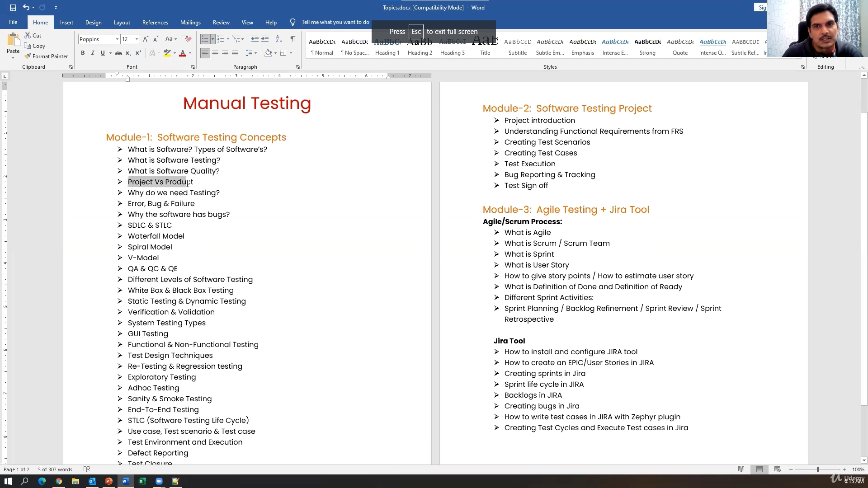Clear all formatting
Image resolution: width=868 pixels, height=488 pixels.
pos(189,39)
